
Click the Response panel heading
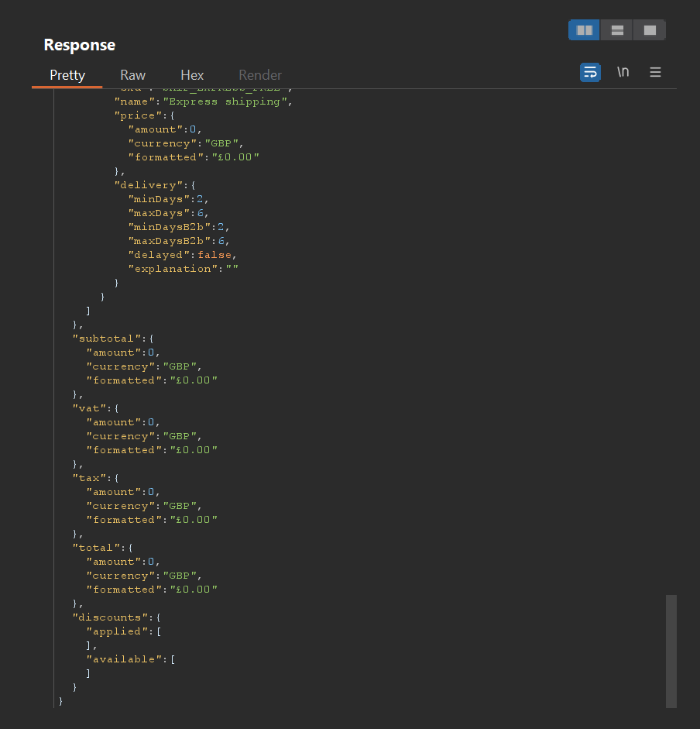80,45
